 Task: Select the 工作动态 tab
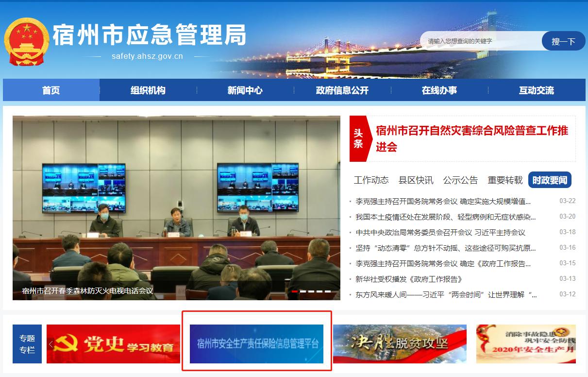point(371,180)
